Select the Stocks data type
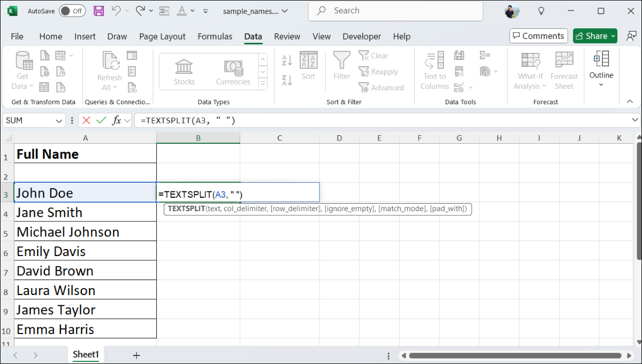Viewport: 642px width, 364px height. coord(184,72)
